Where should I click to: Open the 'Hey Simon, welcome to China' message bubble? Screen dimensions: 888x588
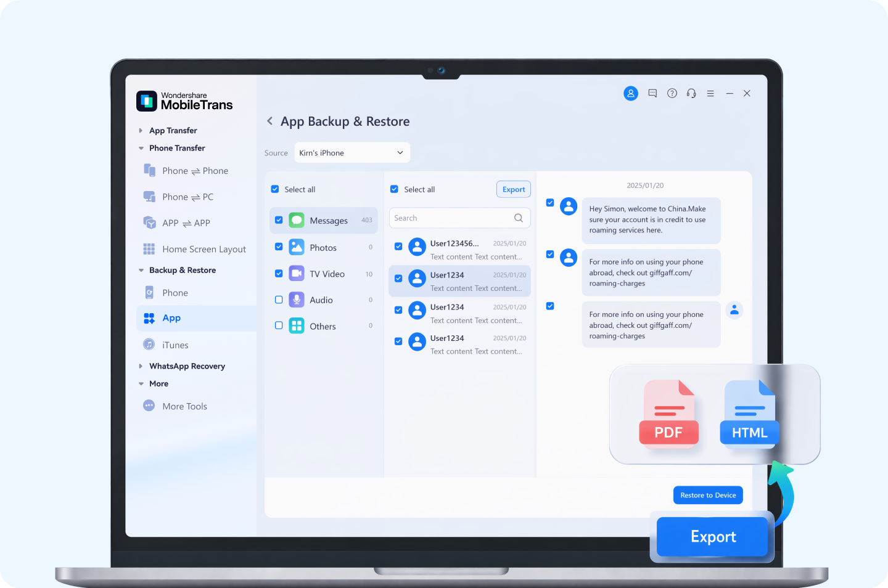pos(651,220)
